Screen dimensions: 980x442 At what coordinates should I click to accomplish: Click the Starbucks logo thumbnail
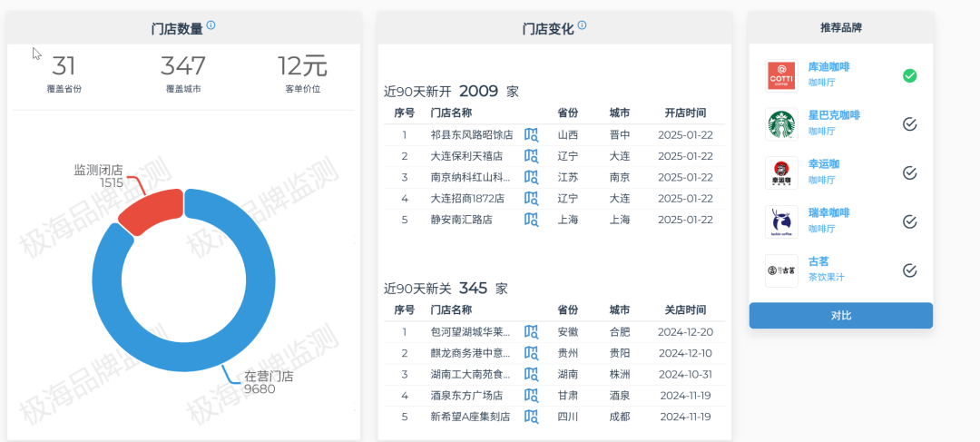pos(781,124)
